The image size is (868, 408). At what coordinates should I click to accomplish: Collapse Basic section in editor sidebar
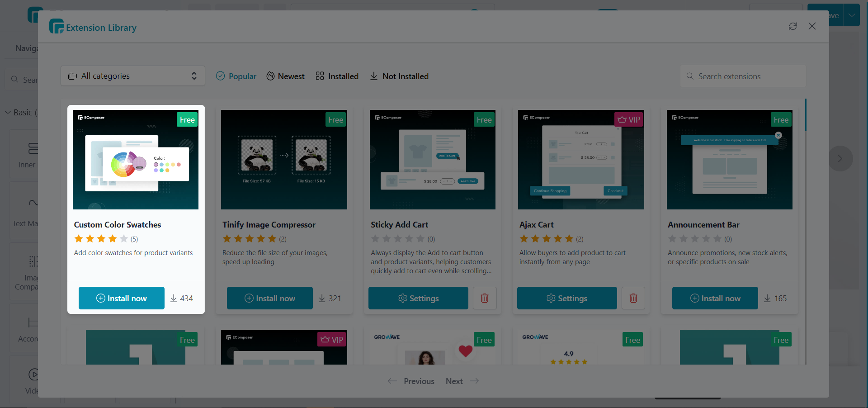[x=8, y=113]
